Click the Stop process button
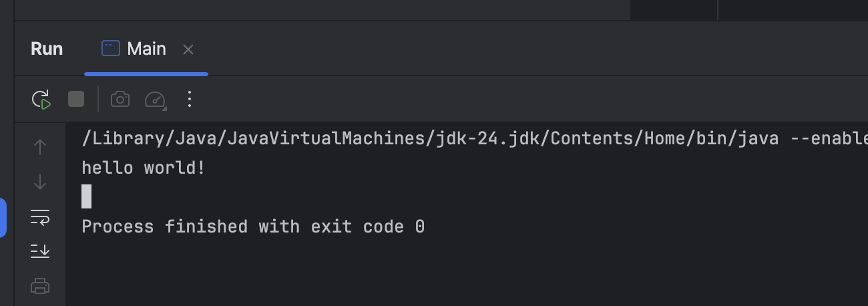This screenshot has height=306, width=868. coord(76,100)
